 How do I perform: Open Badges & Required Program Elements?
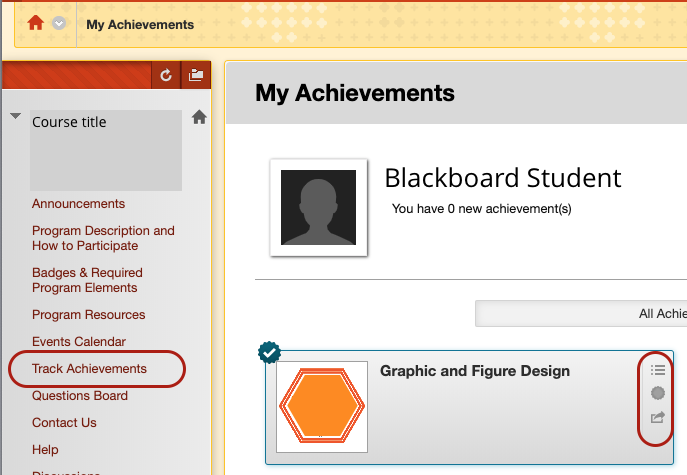(x=87, y=280)
